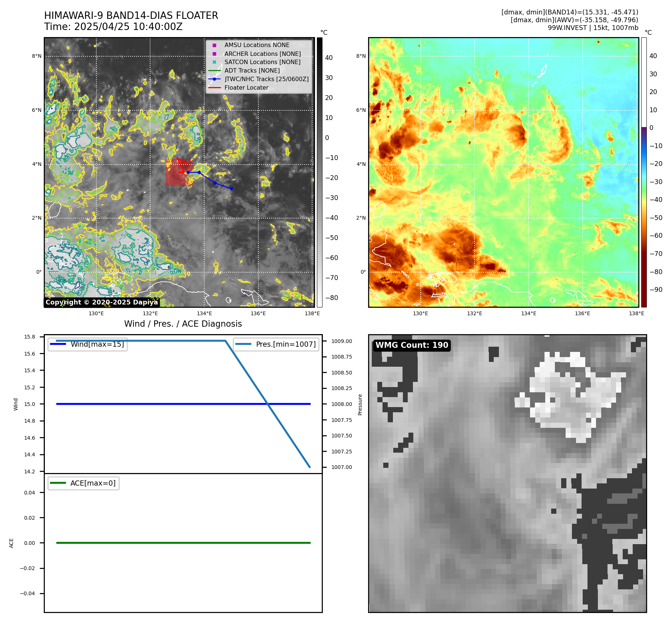Viewport: 672px width, 626px height.
Task: Click the '130°E' label under grayscale map
Action: [96, 313]
